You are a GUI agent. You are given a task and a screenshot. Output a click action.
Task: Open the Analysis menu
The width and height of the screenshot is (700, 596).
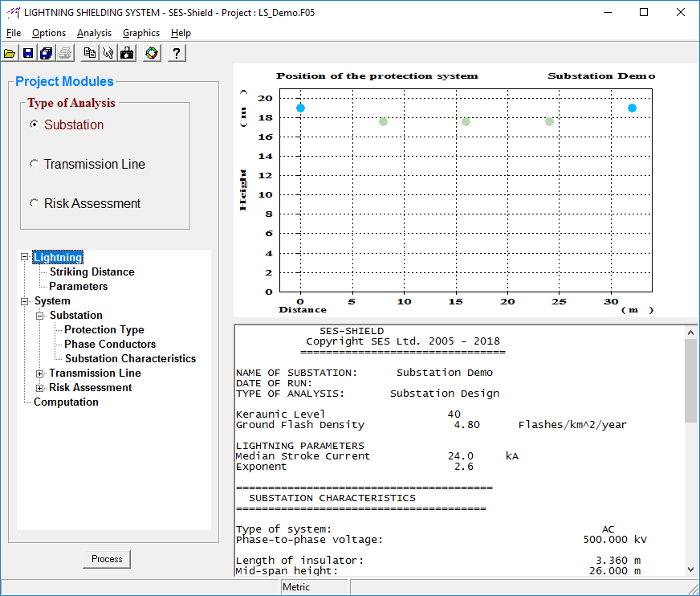(94, 33)
